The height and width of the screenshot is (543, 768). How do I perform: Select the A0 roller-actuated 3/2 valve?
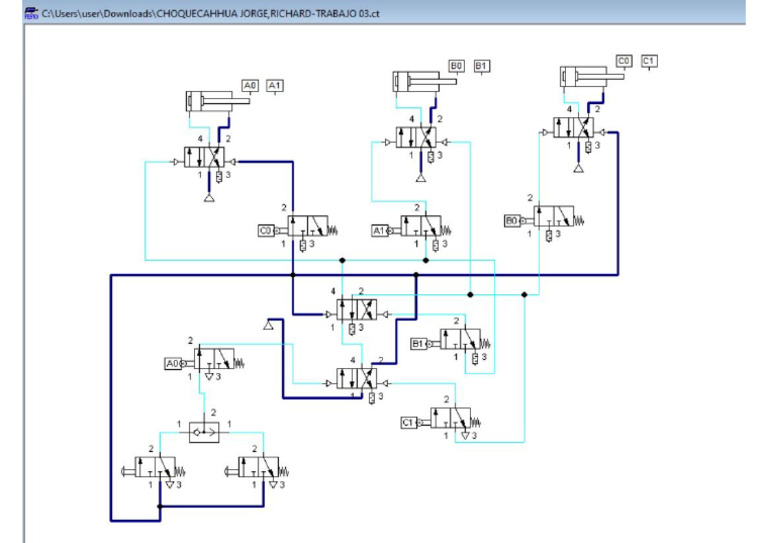tap(204, 363)
